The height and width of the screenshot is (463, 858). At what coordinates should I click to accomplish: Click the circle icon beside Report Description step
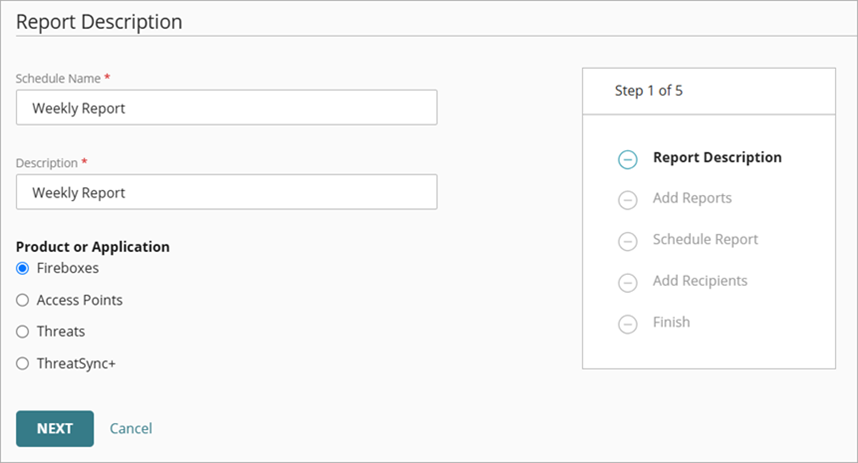pyautogui.click(x=628, y=159)
